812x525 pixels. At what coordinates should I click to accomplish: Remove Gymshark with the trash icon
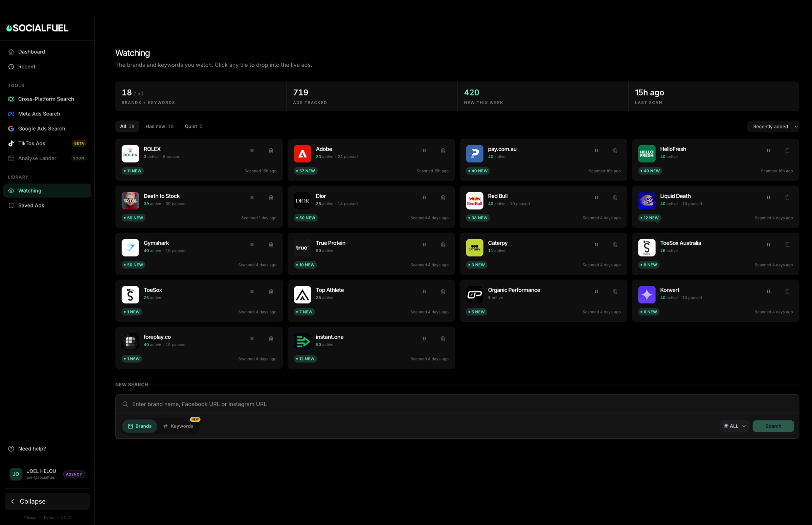click(271, 245)
